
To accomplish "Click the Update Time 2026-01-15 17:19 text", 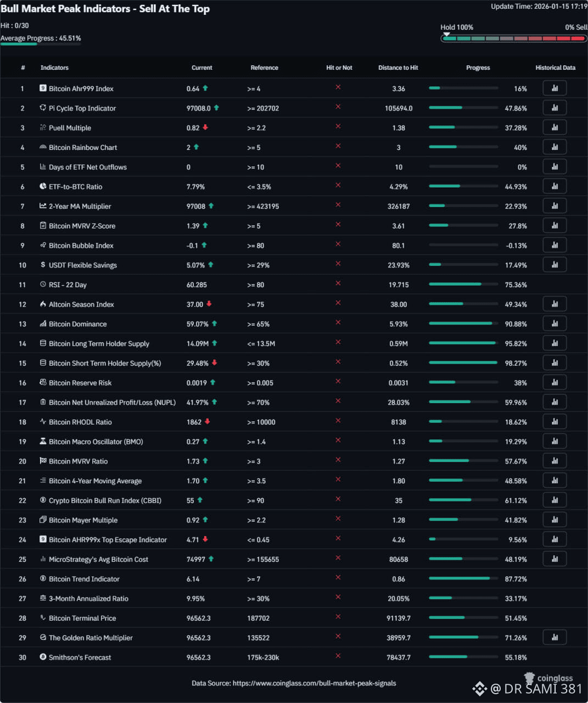I will [x=539, y=7].
